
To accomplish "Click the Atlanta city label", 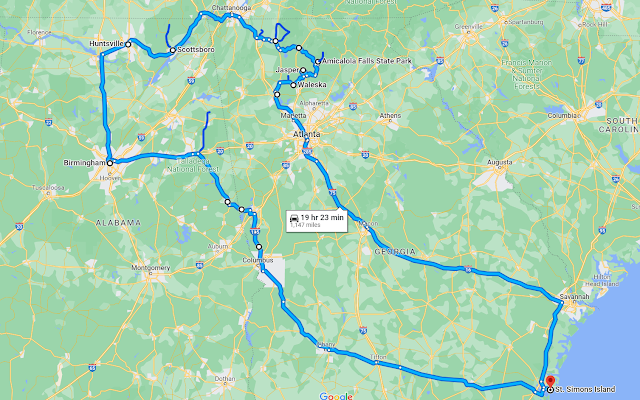I will tap(307, 134).
